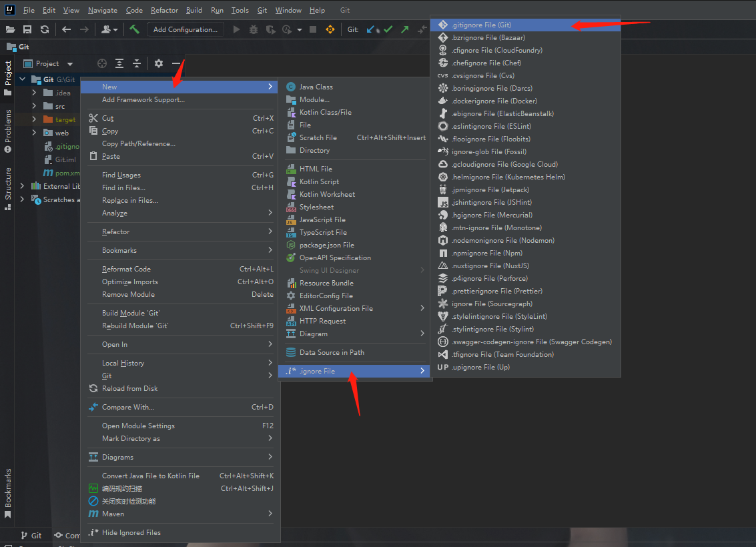Click the Collapse All icon in Project panel
The width and height of the screenshot is (756, 547).
[137, 63]
